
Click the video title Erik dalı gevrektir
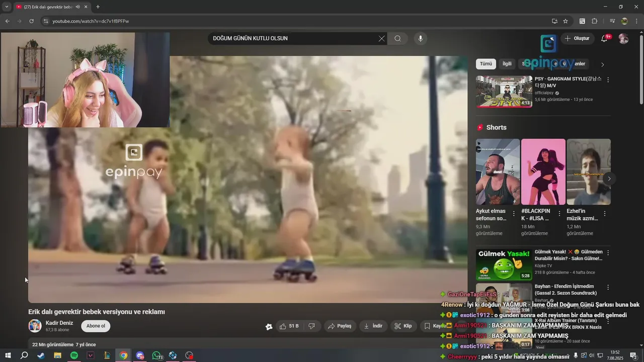tap(97, 312)
